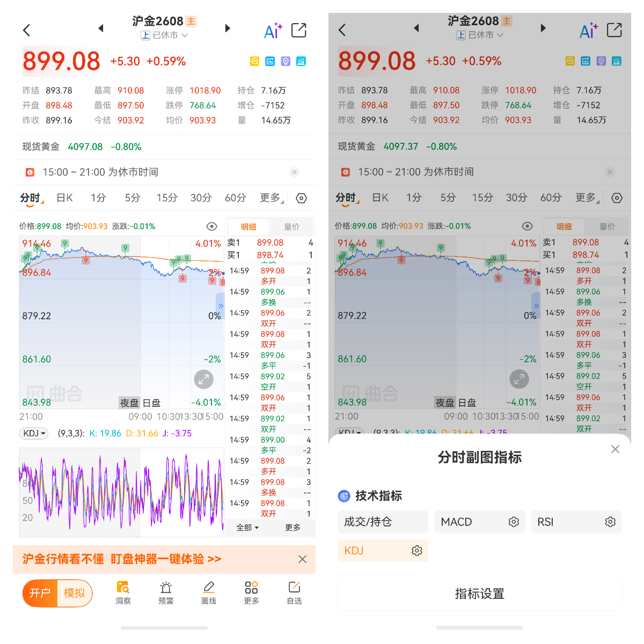Toggle 日盘 session on left chart
644x644 pixels.
(151, 402)
